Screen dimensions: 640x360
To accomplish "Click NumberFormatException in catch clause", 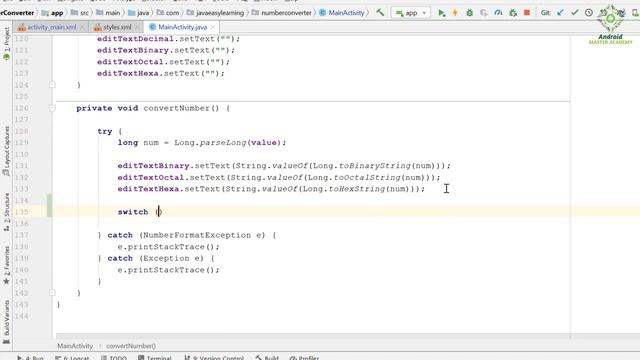I will tap(198, 235).
